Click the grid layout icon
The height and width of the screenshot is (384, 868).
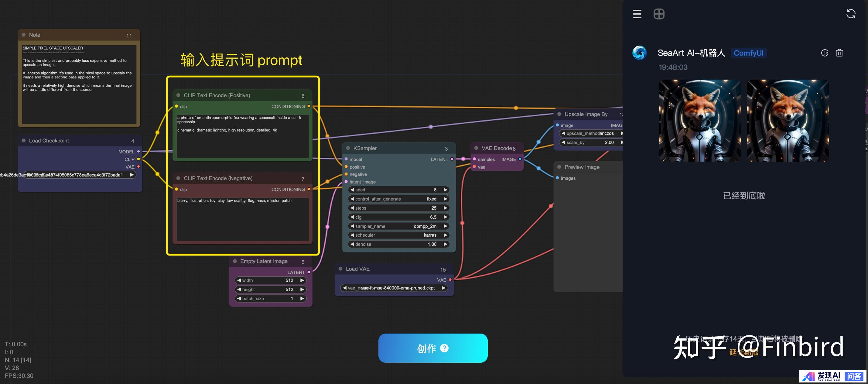[x=659, y=14]
